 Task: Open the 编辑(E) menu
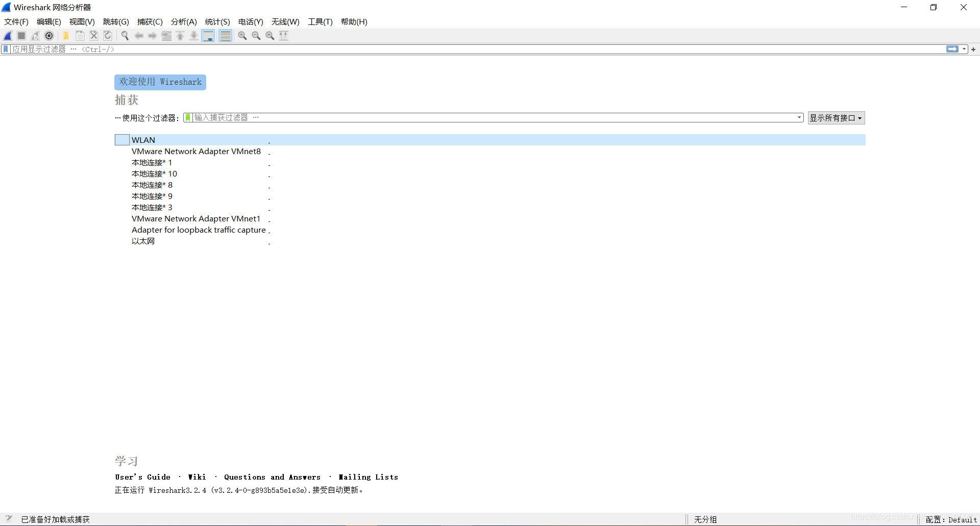coord(49,22)
